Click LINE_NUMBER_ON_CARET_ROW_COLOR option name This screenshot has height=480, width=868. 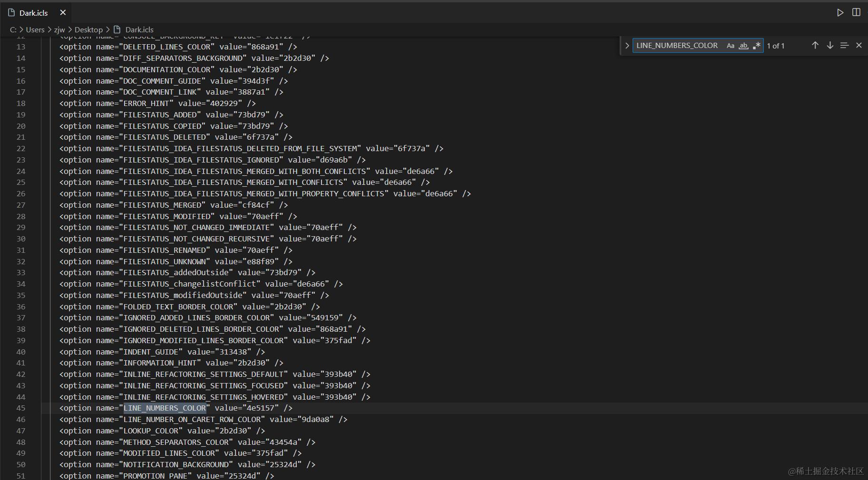192,419
